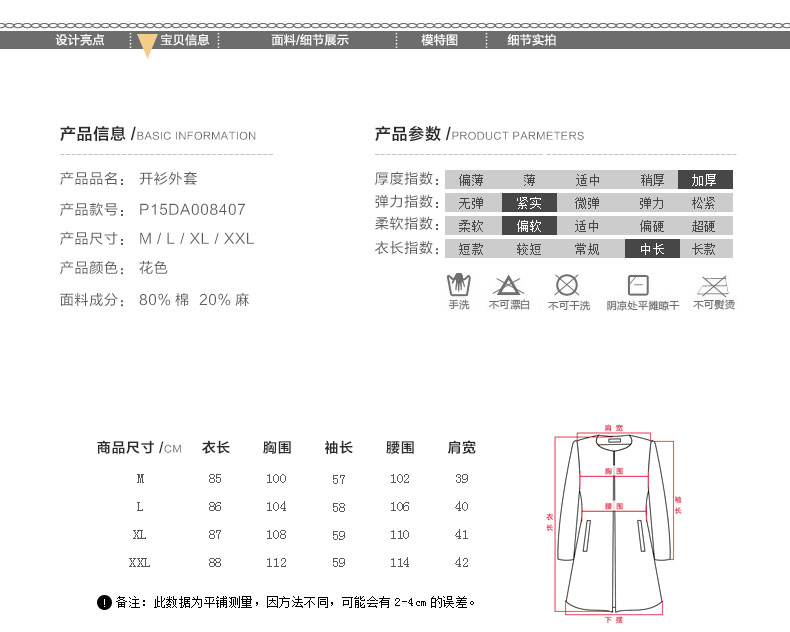Select highlighted 偏软 softness option
Image resolution: width=790 pixels, height=632 pixels.
529,226
